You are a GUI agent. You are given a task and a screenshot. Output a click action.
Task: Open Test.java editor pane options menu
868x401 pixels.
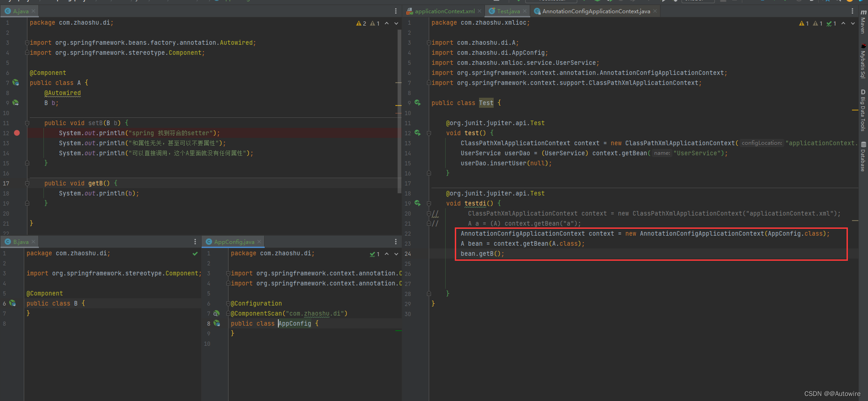pyautogui.click(x=852, y=11)
